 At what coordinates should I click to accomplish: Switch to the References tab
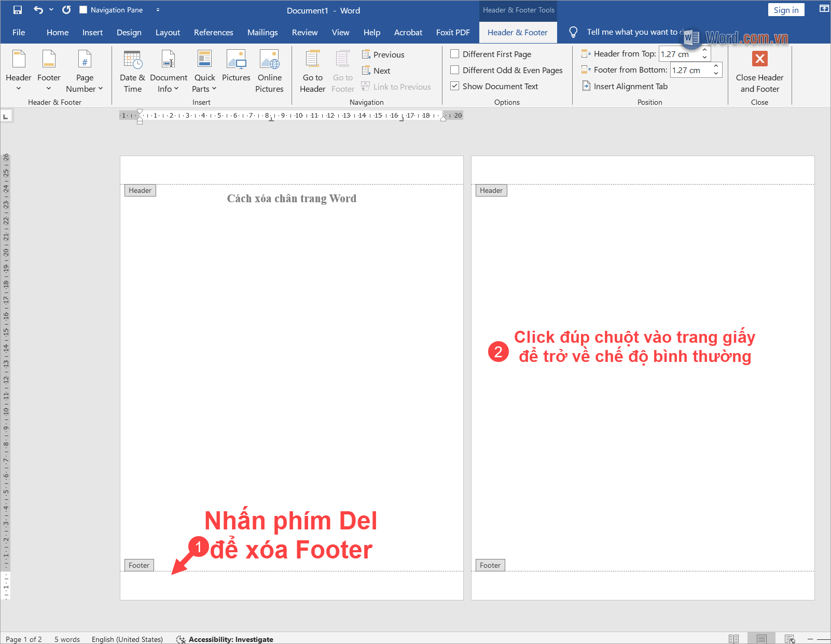click(x=214, y=32)
